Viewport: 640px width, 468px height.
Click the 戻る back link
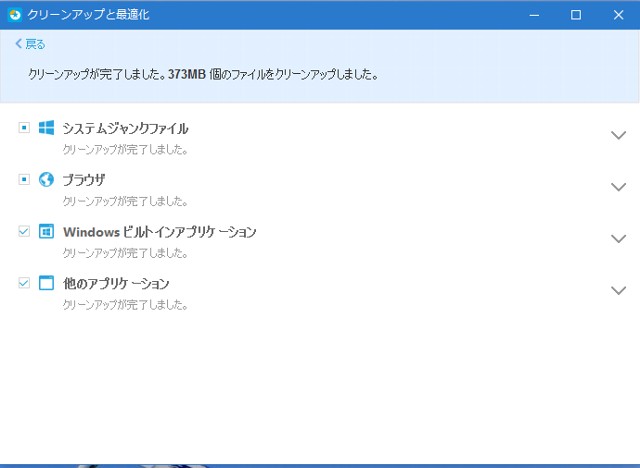click(30, 44)
